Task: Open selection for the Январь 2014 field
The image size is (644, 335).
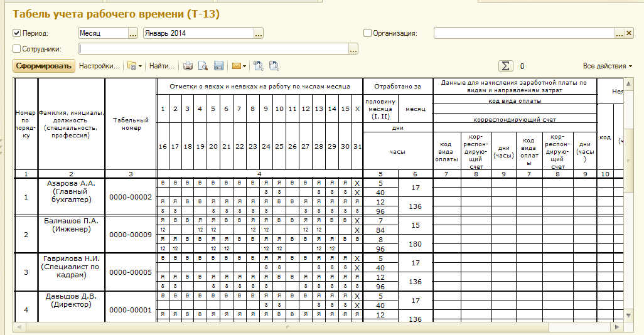Action: pyautogui.click(x=258, y=33)
